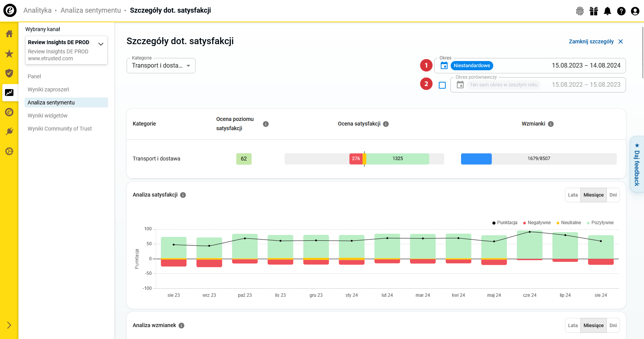Screen dimensions: 644x339
Task: Click the help question mark icon
Action: point(621,11)
